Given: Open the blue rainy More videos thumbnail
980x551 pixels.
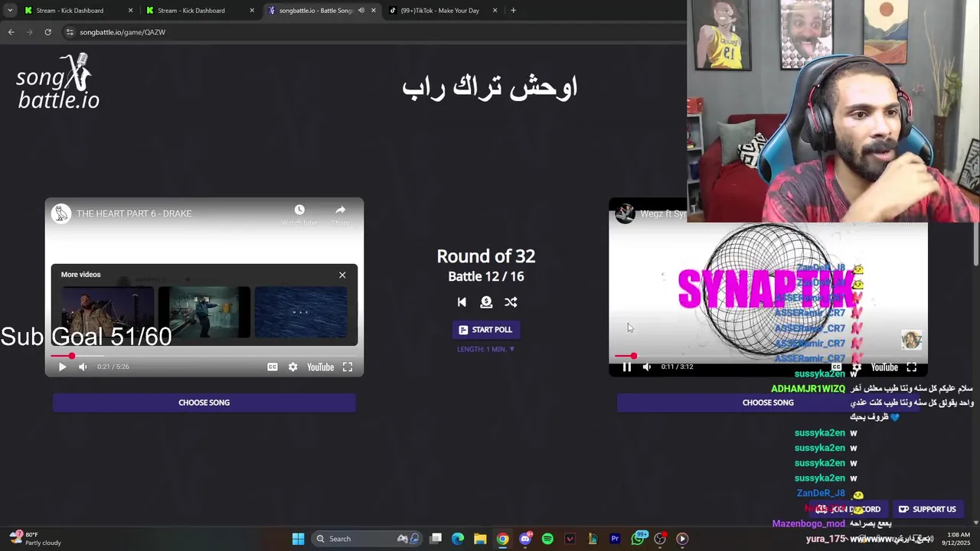Looking at the screenshot, I should [x=301, y=312].
